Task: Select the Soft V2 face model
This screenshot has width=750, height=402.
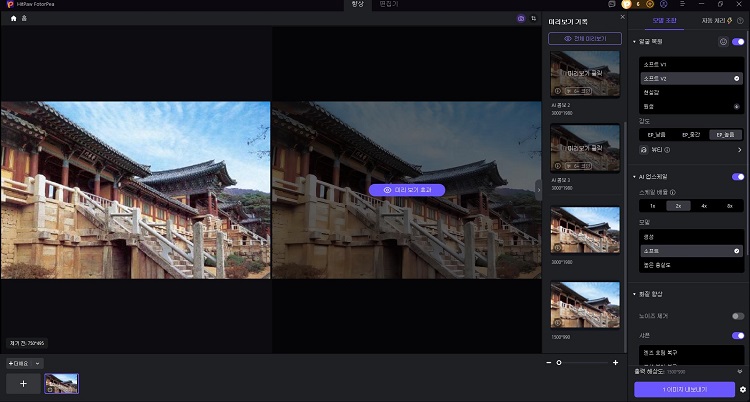Action: (x=692, y=78)
